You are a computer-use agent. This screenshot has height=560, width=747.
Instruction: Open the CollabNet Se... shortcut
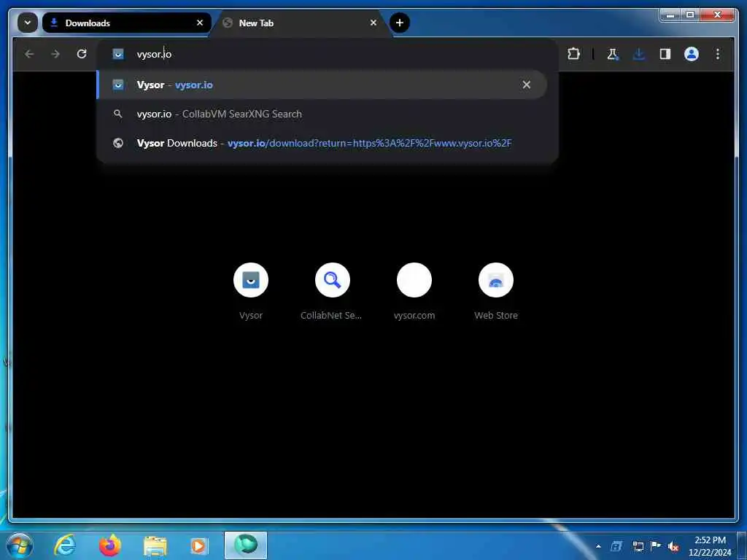click(332, 292)
